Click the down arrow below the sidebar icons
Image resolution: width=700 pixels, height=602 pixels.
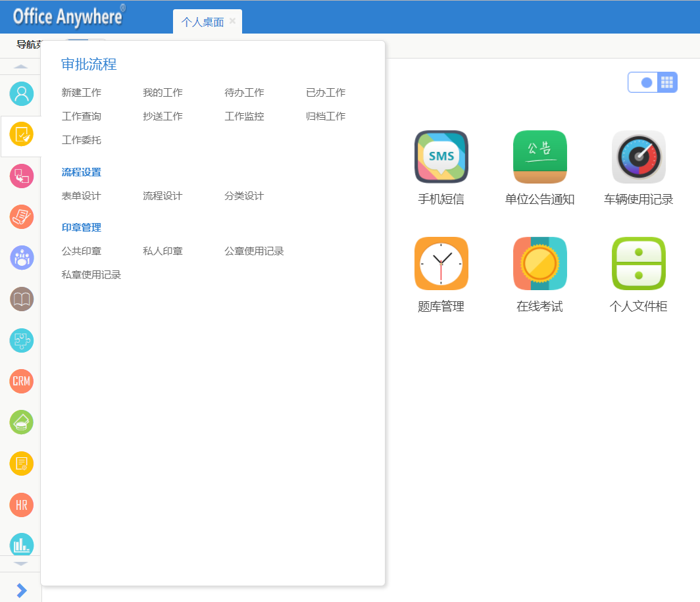click(x=21, y=564)
